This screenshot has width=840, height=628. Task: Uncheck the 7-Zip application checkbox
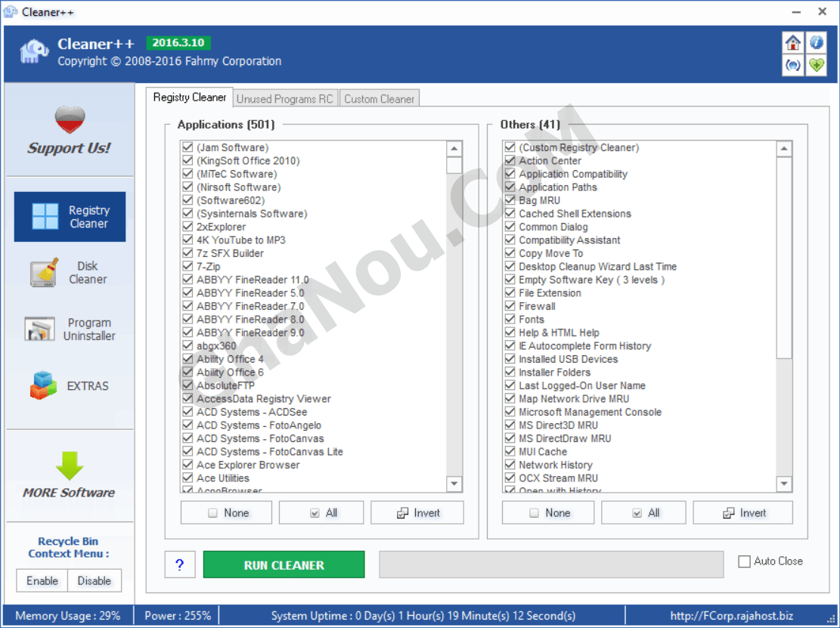coord(188,267)
